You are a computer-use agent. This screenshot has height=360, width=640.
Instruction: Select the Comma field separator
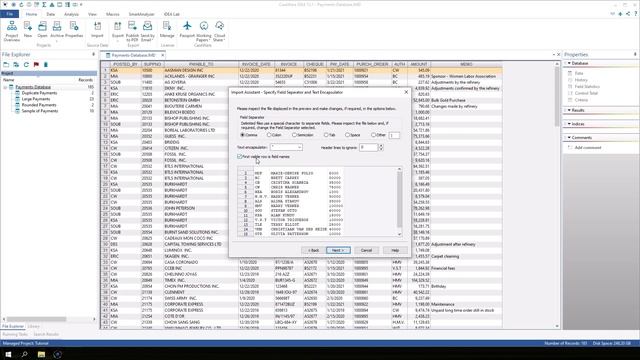pyautogui.click(x=249, y=135)
